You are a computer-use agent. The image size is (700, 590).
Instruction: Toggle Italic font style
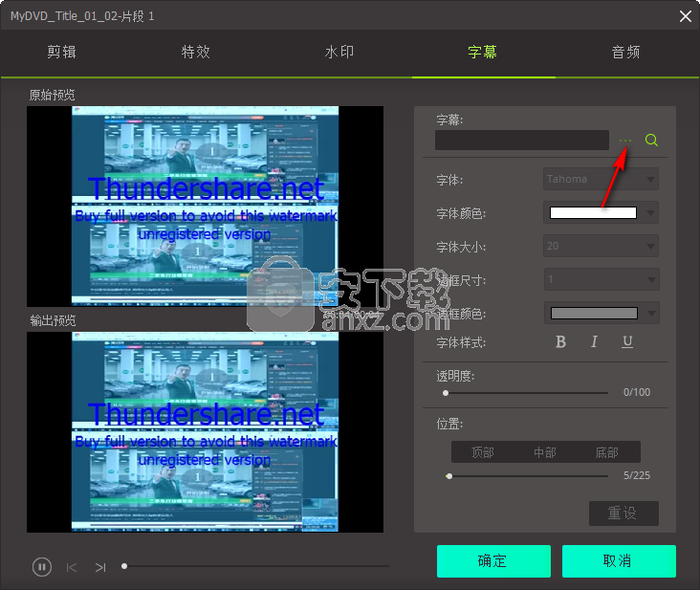(594, 342)
